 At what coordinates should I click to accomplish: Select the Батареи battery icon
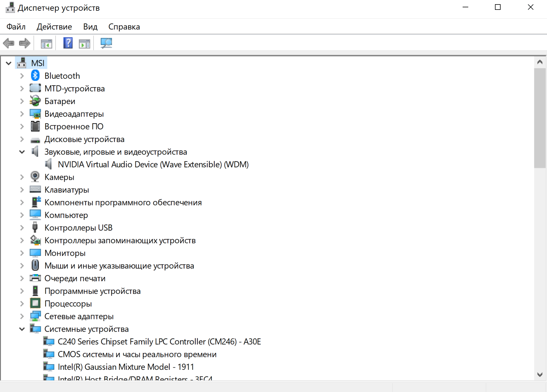(35, 101)
